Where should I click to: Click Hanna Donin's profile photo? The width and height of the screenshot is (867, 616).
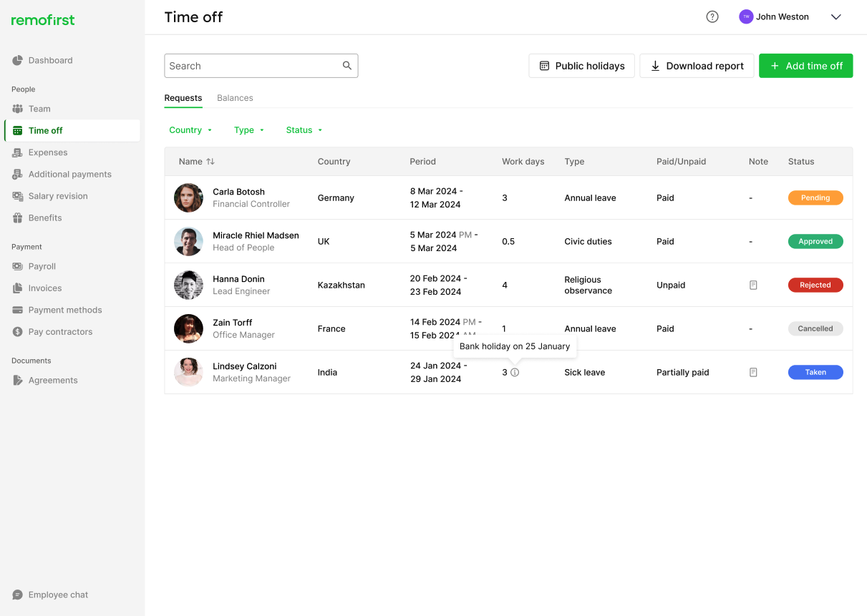[188, 285]
